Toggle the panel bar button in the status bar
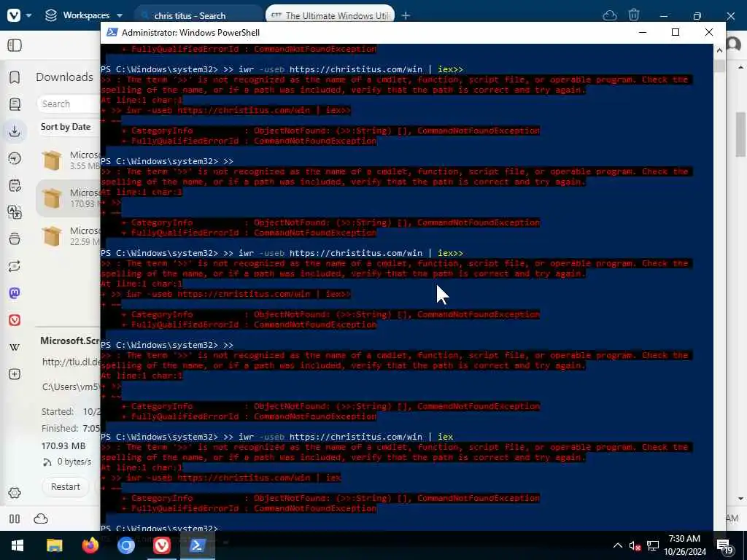747x560 pixels. point(15,519)
